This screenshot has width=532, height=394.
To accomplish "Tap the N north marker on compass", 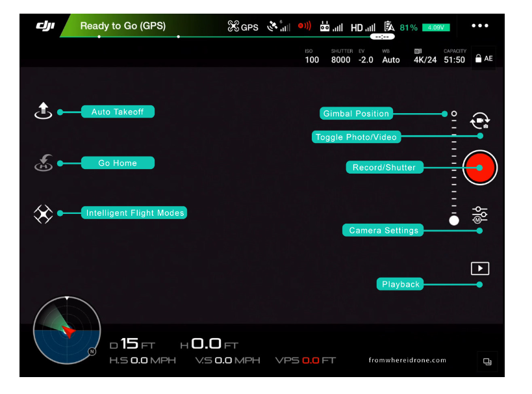I will [x=92, y=352].
